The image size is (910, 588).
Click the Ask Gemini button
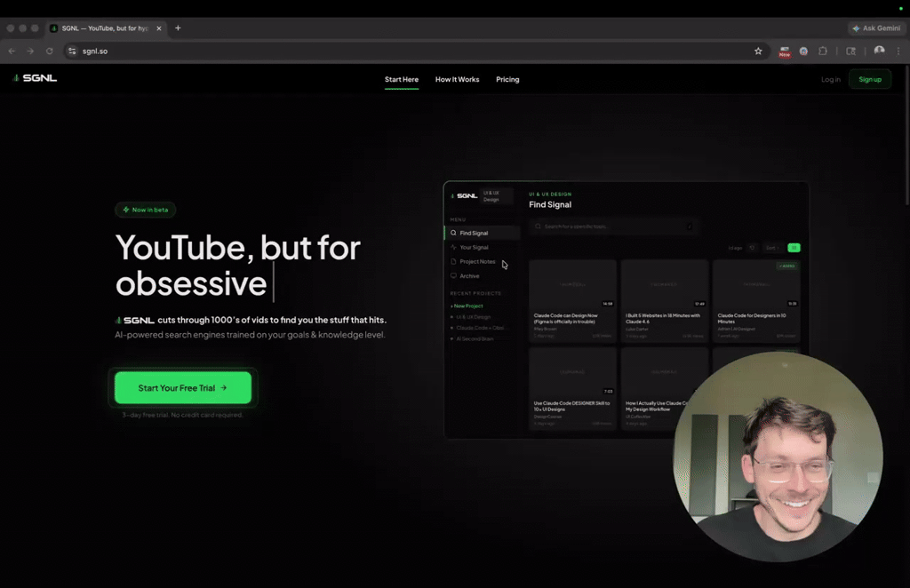[876, 28]
